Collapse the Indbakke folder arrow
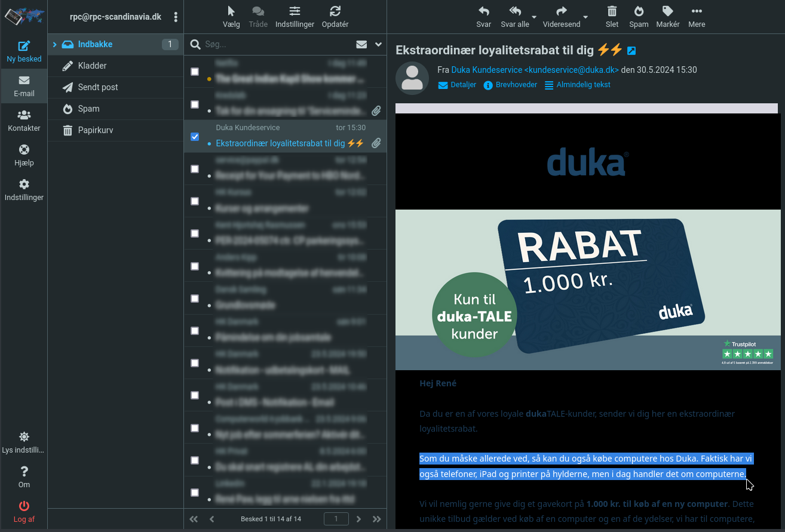 click(55, 45)
